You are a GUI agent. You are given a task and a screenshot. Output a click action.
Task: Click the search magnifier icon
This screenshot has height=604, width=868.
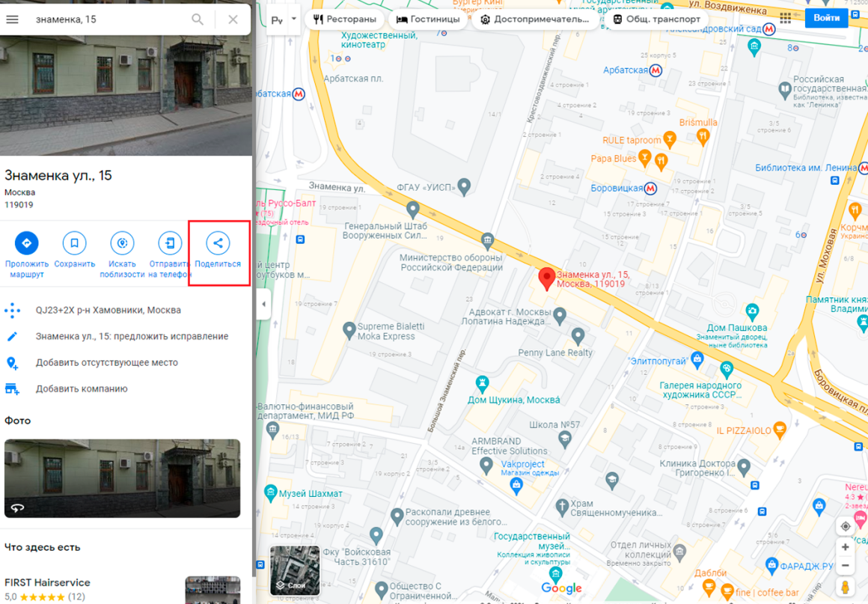tap(198, 19)
